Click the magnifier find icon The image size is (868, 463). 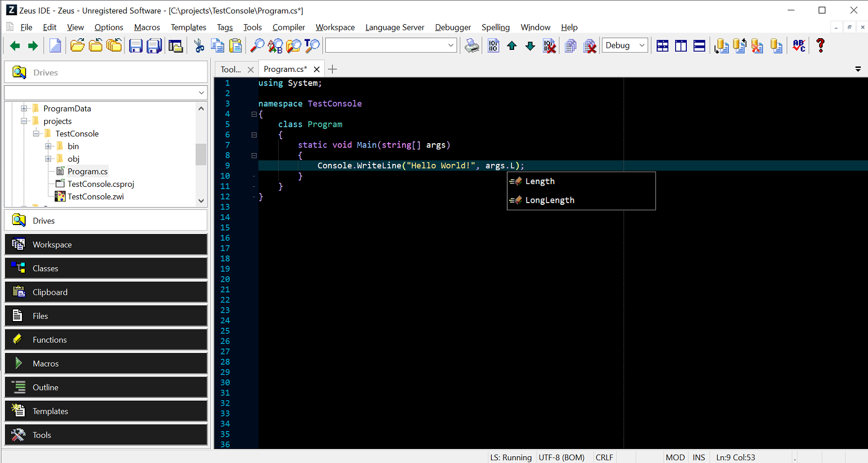click(x=257, y=46)
